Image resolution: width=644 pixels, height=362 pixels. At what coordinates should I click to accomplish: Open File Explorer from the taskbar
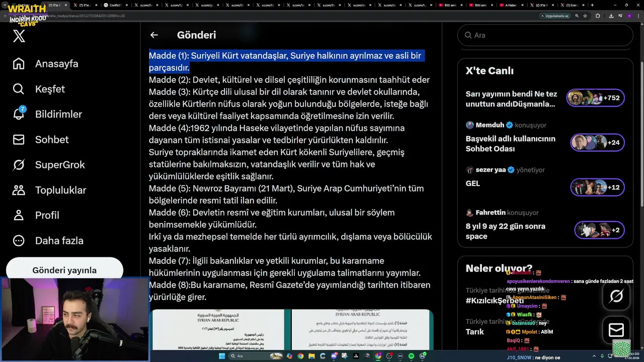point(311,356)
